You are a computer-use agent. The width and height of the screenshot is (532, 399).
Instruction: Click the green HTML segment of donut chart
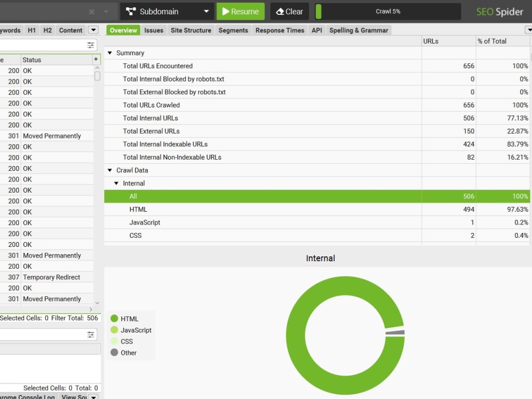295,336
